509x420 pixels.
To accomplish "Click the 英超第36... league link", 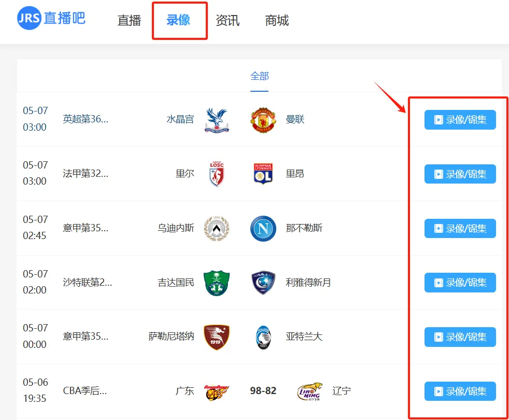I will click(x=86, y=119).
